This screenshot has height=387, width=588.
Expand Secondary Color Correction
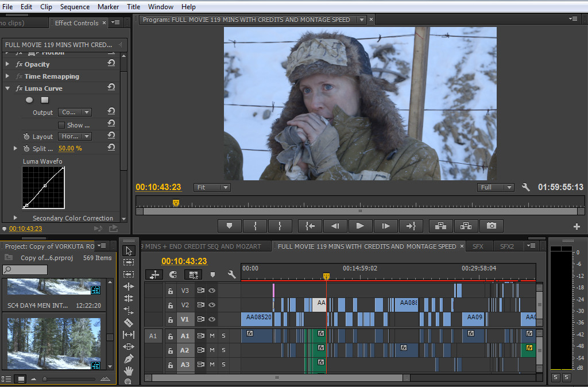tap(15, 218)
